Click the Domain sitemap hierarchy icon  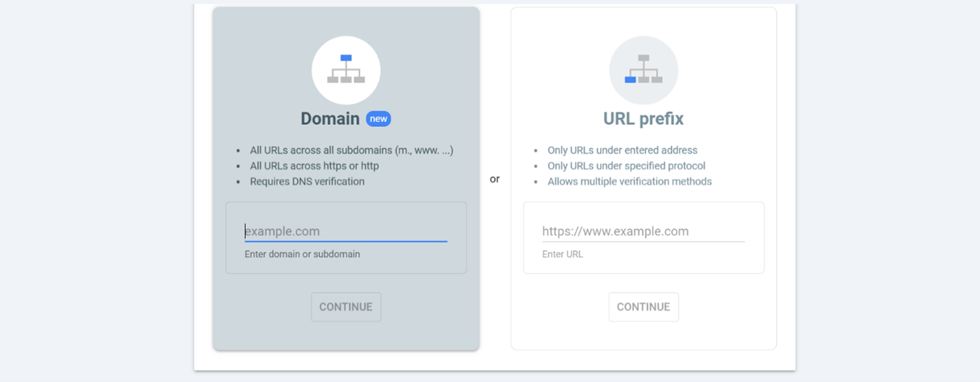coord(346,70)
